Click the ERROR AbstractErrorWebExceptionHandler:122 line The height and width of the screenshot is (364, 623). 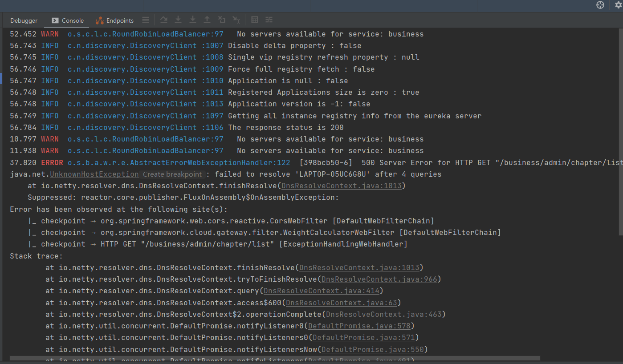pyautogui.click(x=316, y=163)
